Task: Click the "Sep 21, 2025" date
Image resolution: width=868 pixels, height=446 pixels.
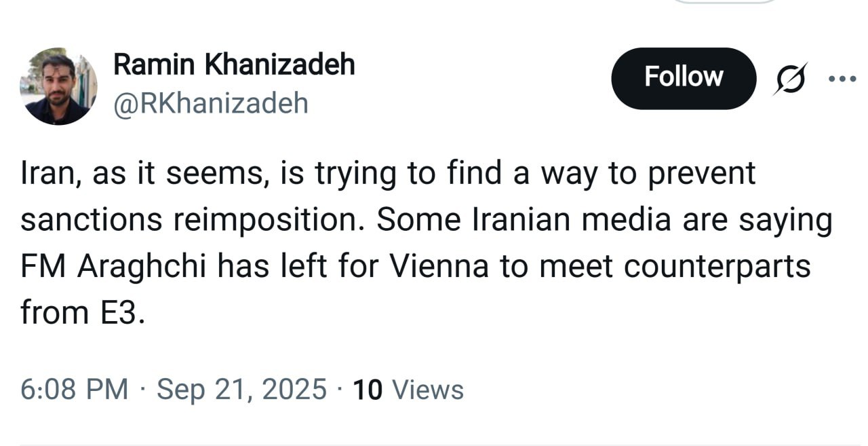Action: [242, 390]
